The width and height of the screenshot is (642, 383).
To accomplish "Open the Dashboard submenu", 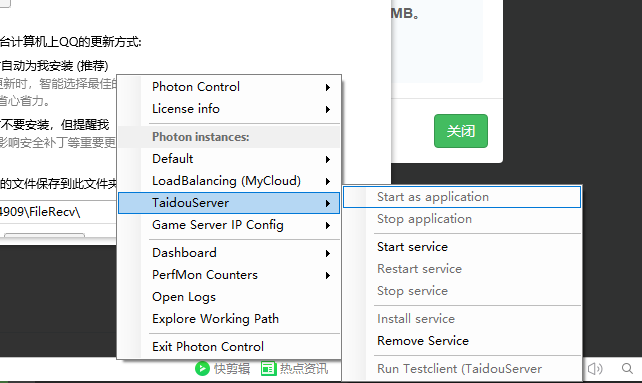I will (x=229, y=253).
